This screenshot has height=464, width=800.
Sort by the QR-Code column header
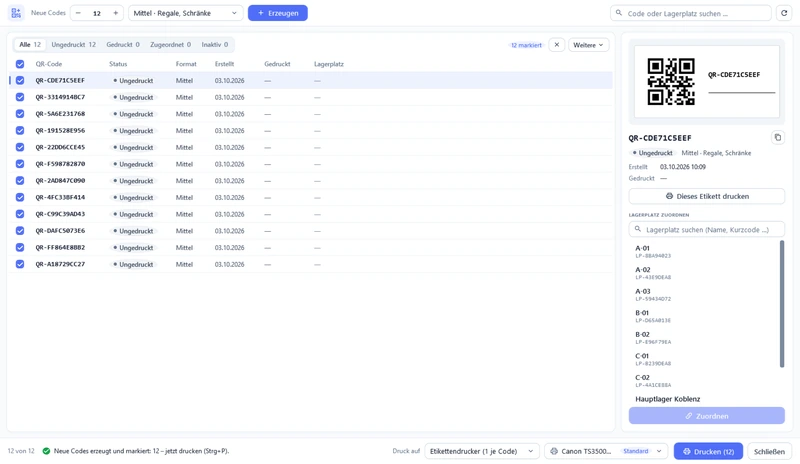coord(48,64)
